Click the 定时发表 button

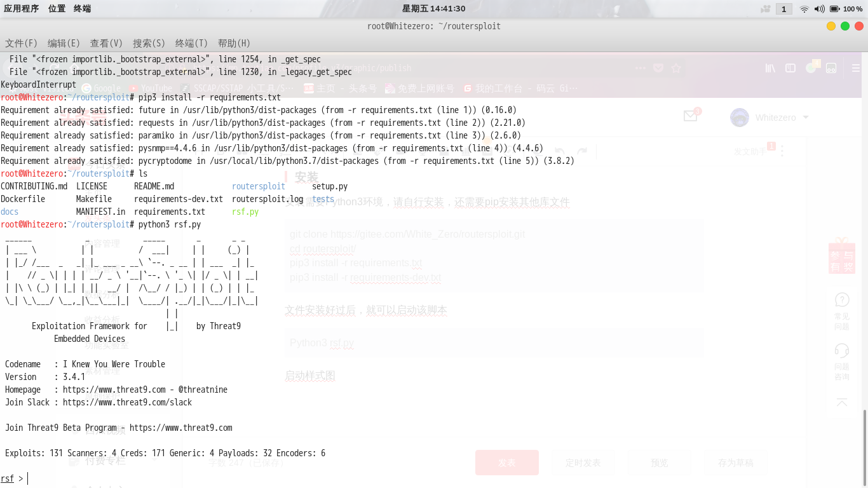click(x=583, y=463)
